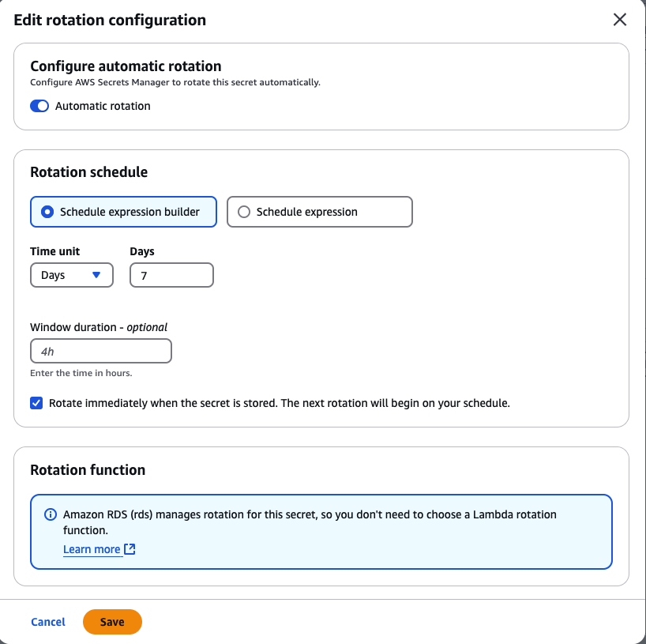Click the Time unit field label
The height and width of the screenshot is (644, 646).
54,251
